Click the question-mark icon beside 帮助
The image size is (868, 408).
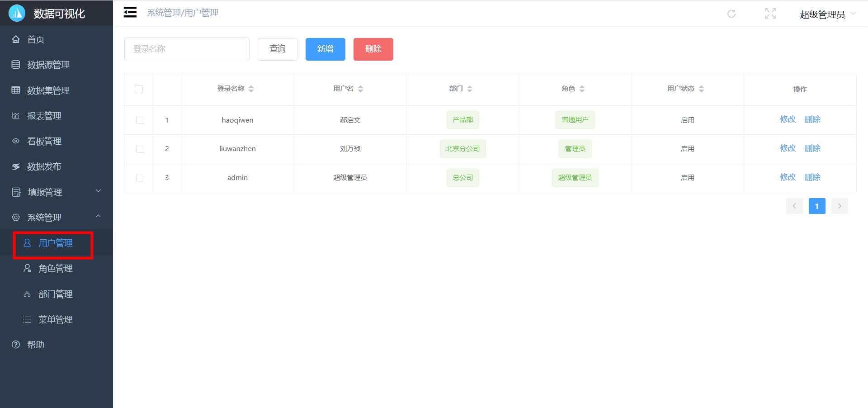click(16, 345)
